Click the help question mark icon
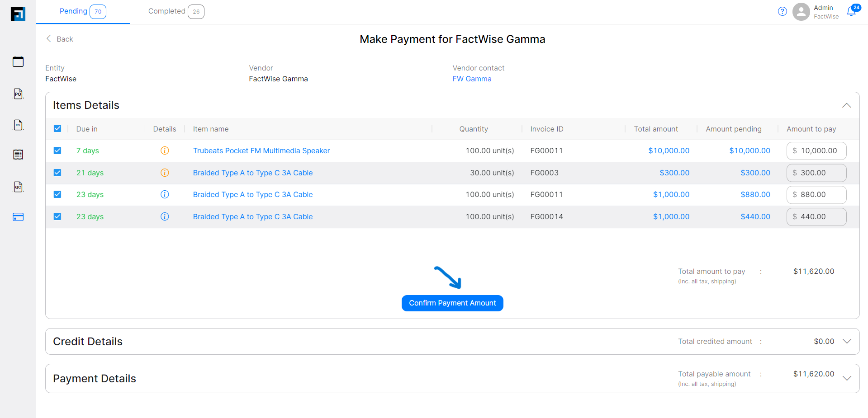Viewport: 868px width, 418px height. (783, 12)
